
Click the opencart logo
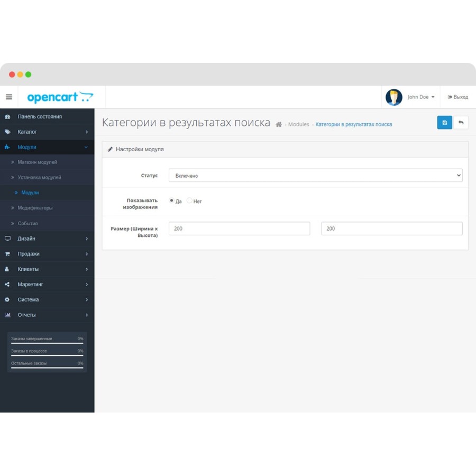coord(60,97)
